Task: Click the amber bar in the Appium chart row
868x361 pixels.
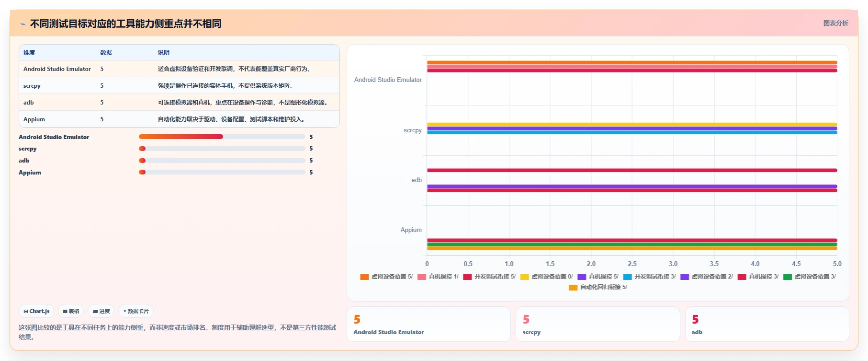Action: (x=632, y=248)
